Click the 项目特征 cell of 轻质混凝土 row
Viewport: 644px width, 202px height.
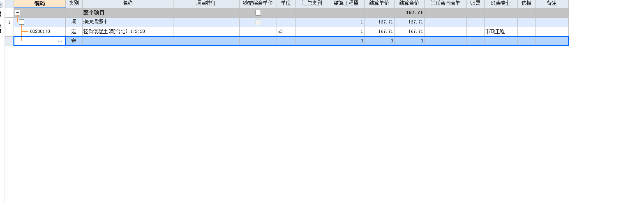[206, 31]
